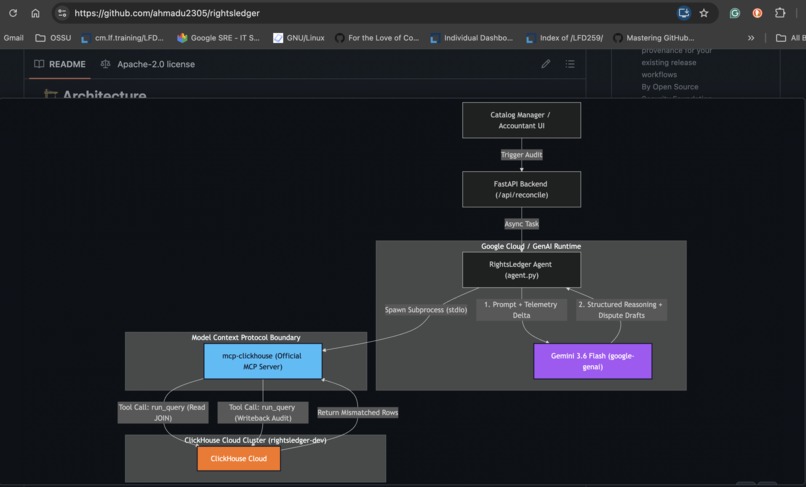
Task: Open the Mastering GitHub bookmark
Action: click(x=653, y=38)
